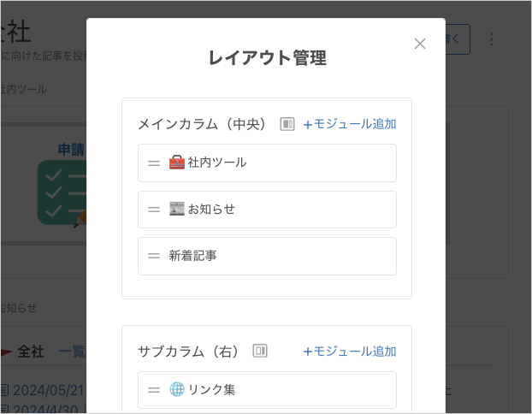The height and width of the screenshot is (414, 532).
Task: Click the toolbox icon on 社内ツール
Action: [177, 163]
